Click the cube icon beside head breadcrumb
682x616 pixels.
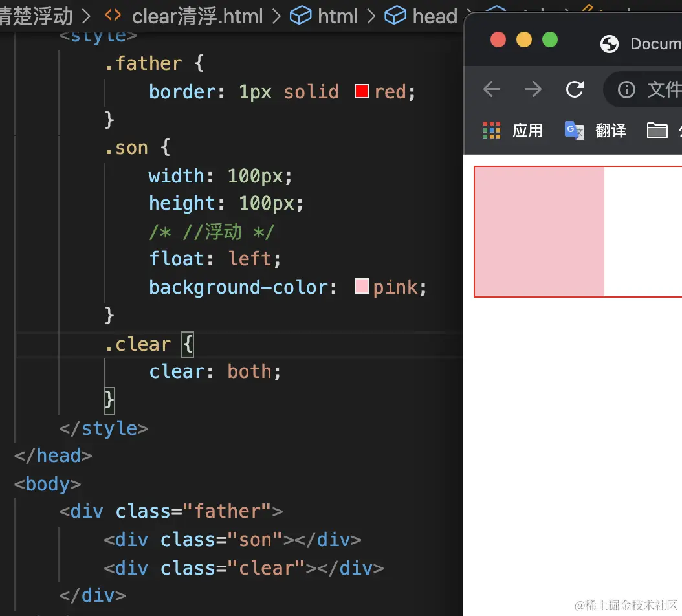point(395,16)
